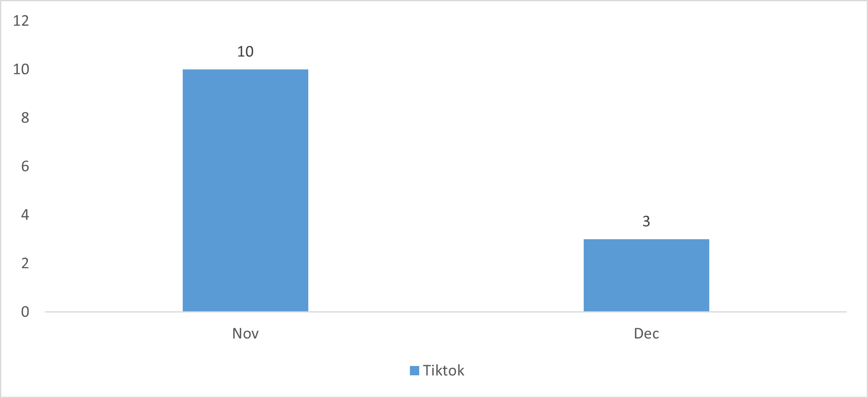Click the 4 vertical axis label
This screenshot has width=868, height=398.
[25, 215]
